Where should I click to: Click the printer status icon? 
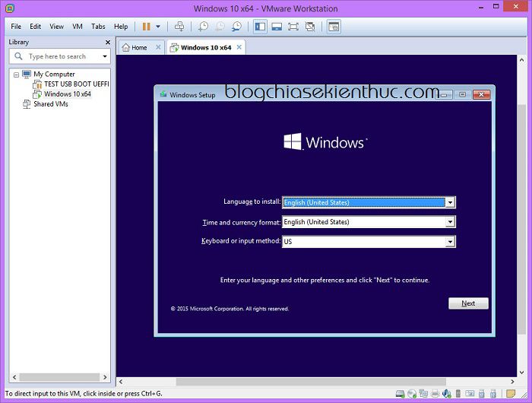[435, 394]
